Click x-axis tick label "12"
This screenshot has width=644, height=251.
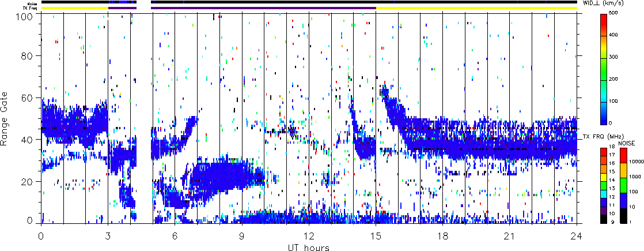coord(309,235)
